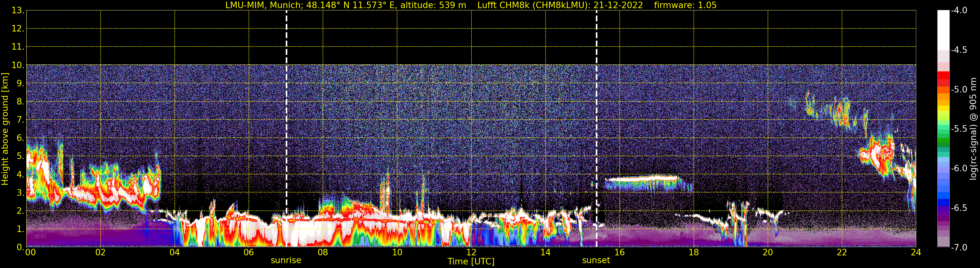
Task: Click the "-5.5" colorbar tick label
Action: point(959,129)
